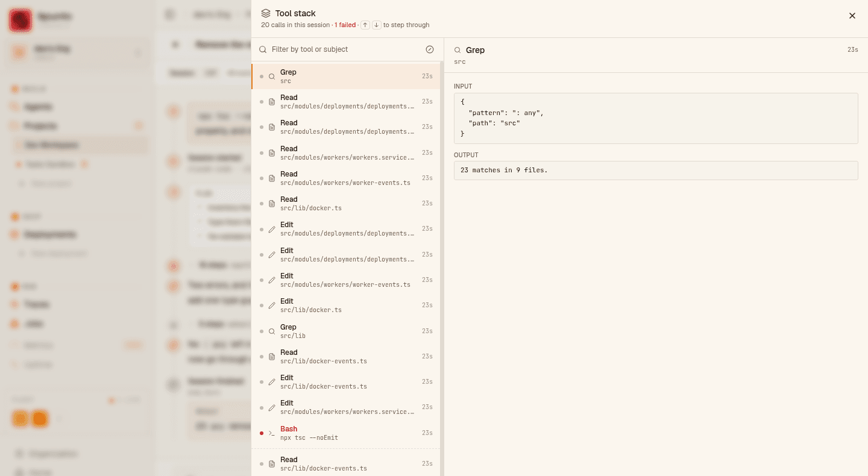Click the INPUT JSON code block
The width and height of the screenshot is (868, 476).
coord(656,118)
